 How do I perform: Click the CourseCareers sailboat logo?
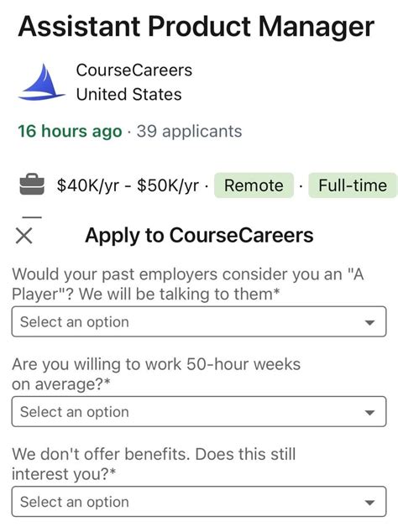[41, 82]
